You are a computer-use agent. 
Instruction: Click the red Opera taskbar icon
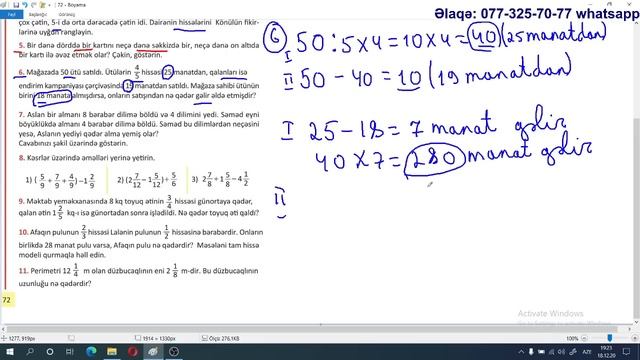click(133, 351)
